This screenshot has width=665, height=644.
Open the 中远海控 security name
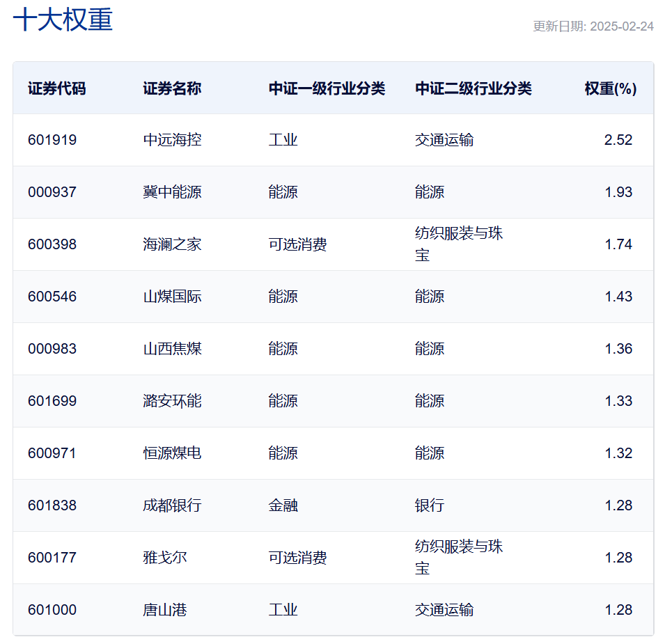172,140
